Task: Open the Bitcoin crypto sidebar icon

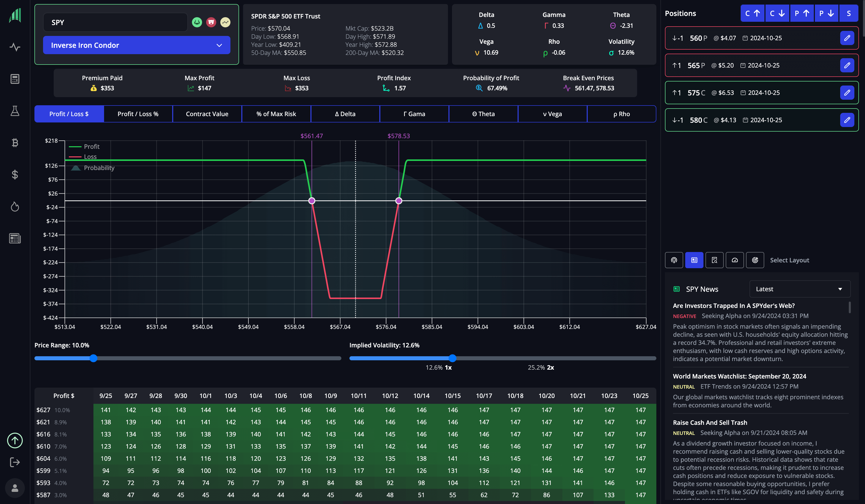Action: (x=15, y=143)
